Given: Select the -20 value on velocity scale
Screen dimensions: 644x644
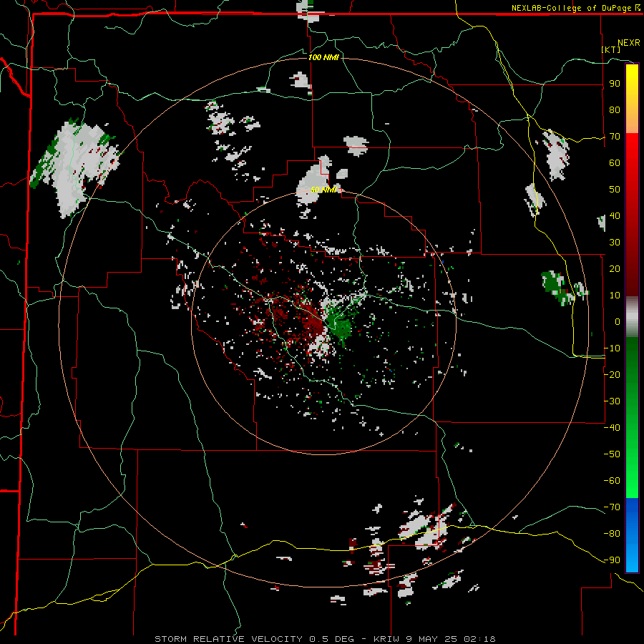Looking at the screenshot, I should point(612,374).
